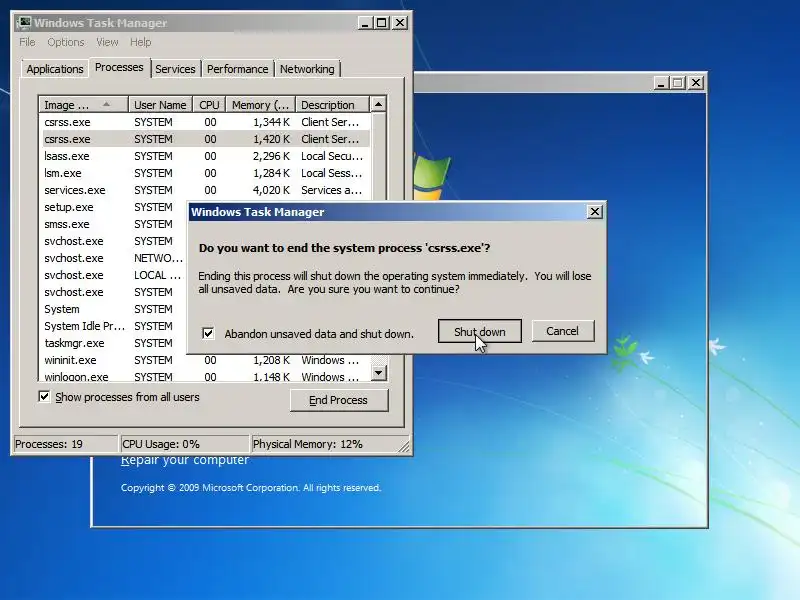Viewport: 800px width, 600px height.
Task: Click the CPU Usage: 0% status entry
Action: tap(185, 444)
